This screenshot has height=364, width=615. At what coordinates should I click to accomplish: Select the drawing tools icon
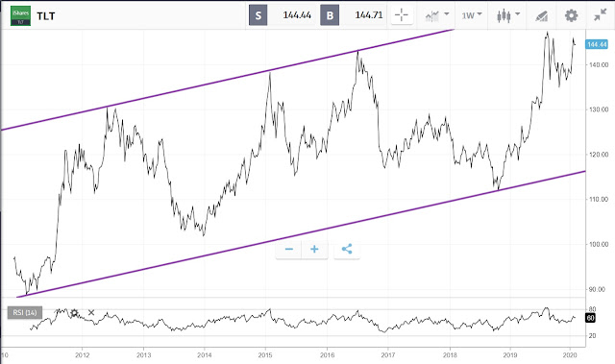[x=541, y=16]
